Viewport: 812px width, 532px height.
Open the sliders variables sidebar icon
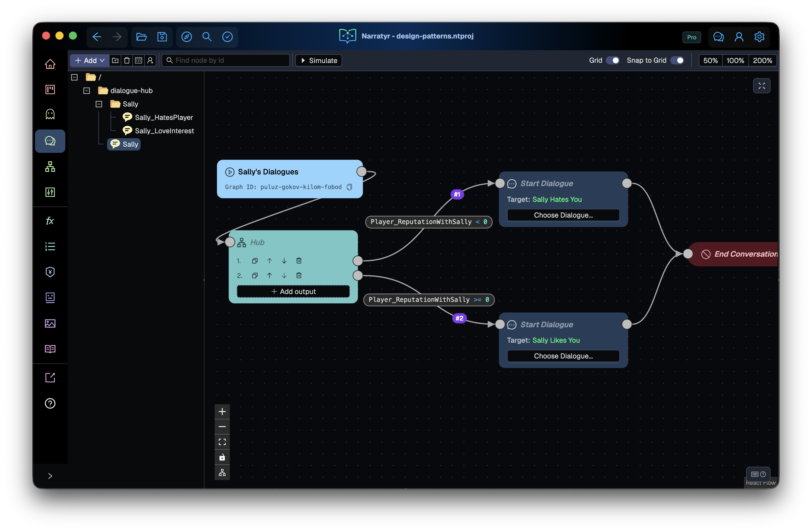(x=50, y=192)
